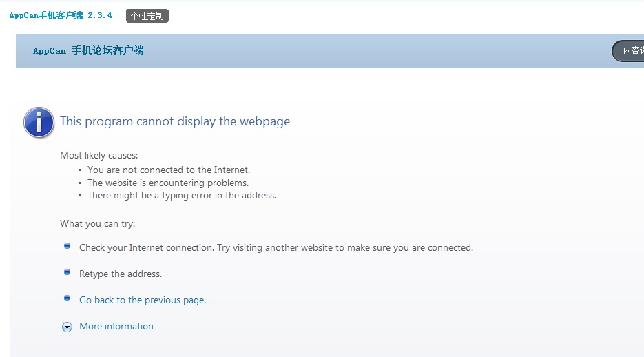Click the blue circular information icon
The image size is (644, 357).
click(x=39, y=123)
